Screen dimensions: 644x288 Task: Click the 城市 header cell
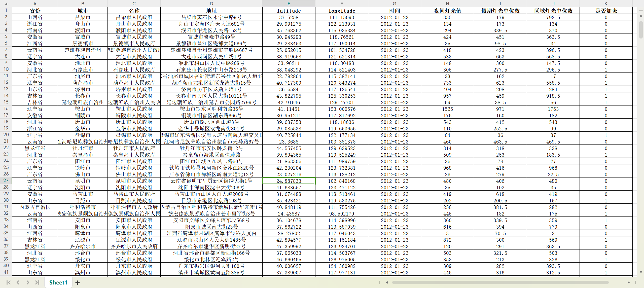tap(83, 11)
